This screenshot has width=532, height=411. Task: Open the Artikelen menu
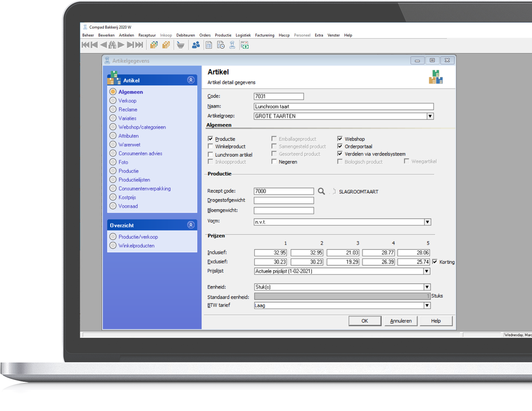126,35
